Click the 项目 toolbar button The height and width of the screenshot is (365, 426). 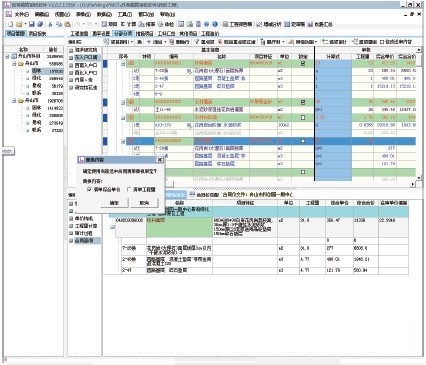click(x=109, y=24)
